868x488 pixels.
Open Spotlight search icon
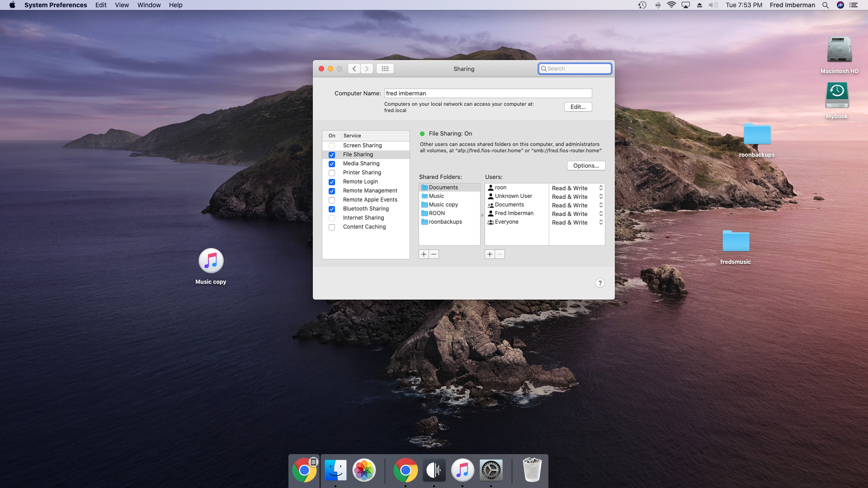click(x=826, y=5)
